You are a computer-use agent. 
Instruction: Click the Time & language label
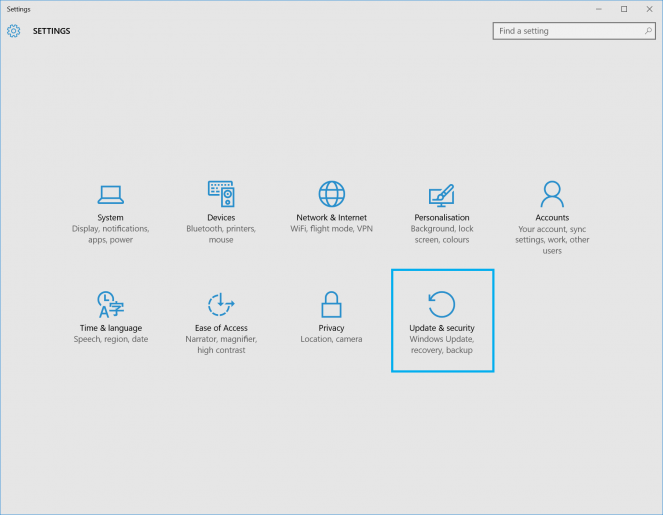click(111, 328)
